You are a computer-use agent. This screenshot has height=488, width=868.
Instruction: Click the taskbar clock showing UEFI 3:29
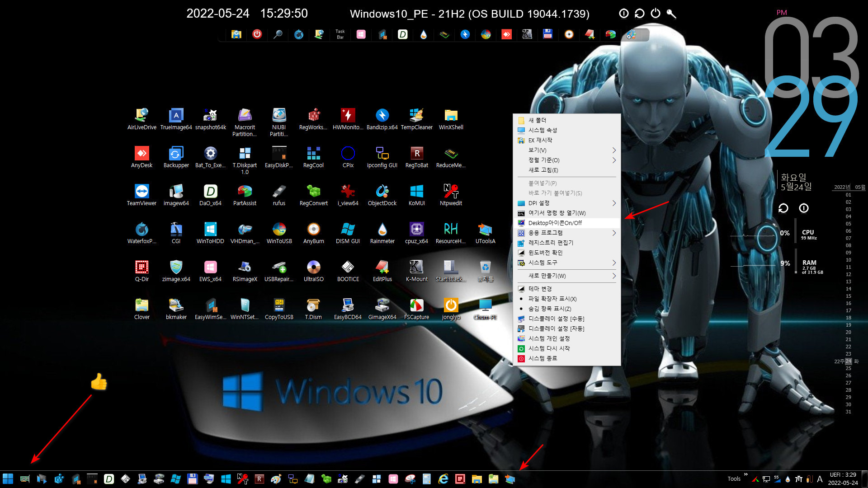[x=843, y=479]
